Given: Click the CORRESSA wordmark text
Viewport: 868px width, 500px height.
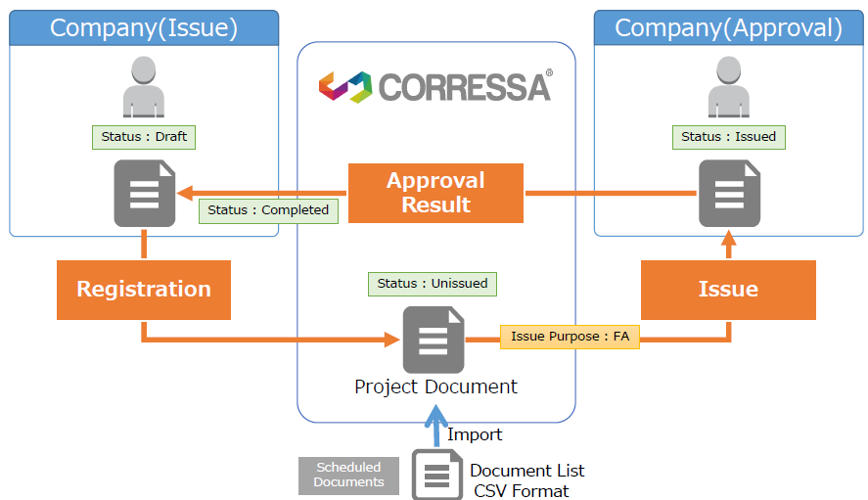Looking at the screenshot, I should coord(465,87).
